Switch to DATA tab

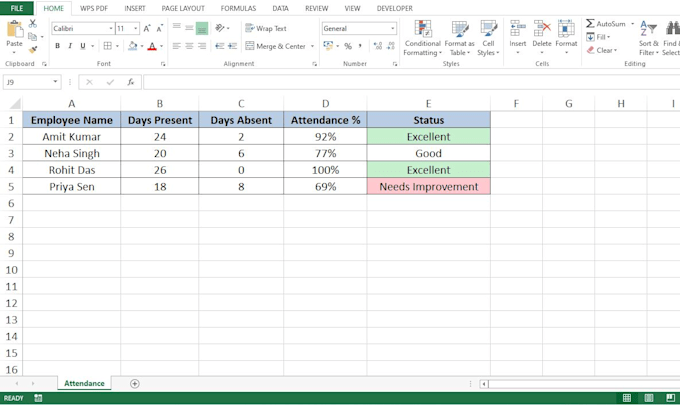pyautogui.click(x=281, y=8)
